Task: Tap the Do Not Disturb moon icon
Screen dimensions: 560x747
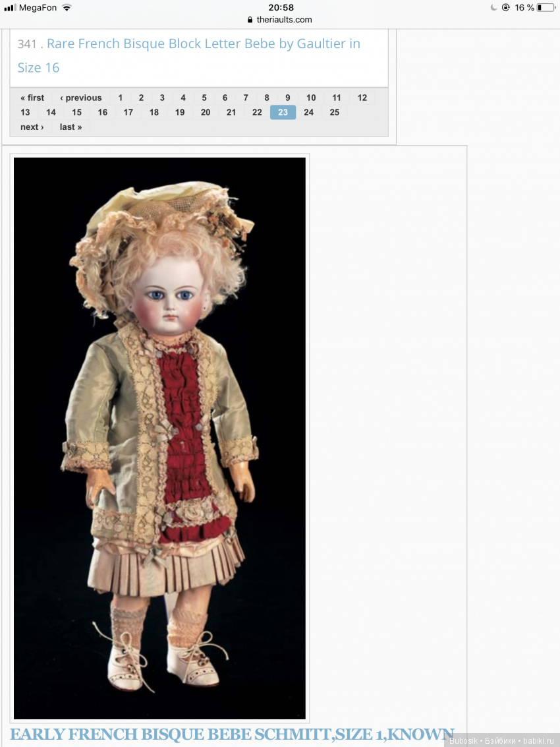Action: point(494,8)
